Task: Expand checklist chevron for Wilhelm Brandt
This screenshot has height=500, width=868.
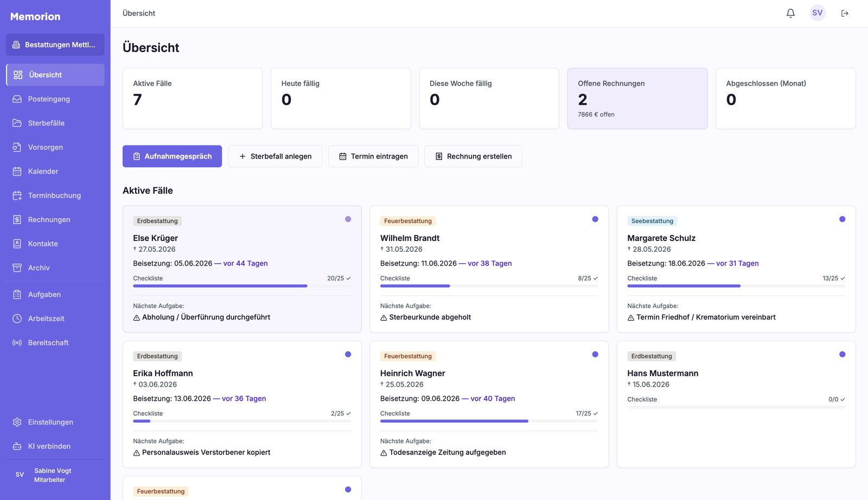Action: tap(596, 278)
